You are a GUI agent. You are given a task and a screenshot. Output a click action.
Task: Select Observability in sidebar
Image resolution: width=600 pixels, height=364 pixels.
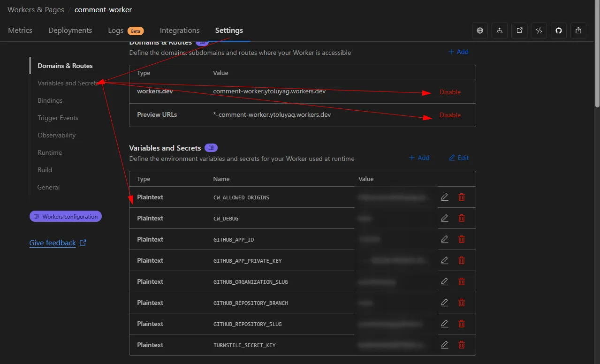coord(57,135)
